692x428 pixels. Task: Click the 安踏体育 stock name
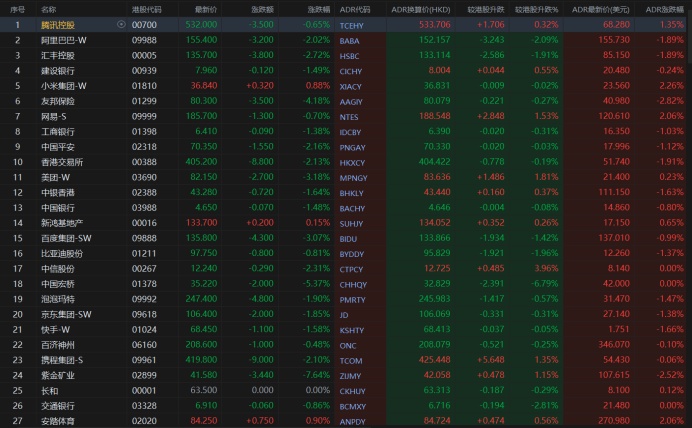57,421
